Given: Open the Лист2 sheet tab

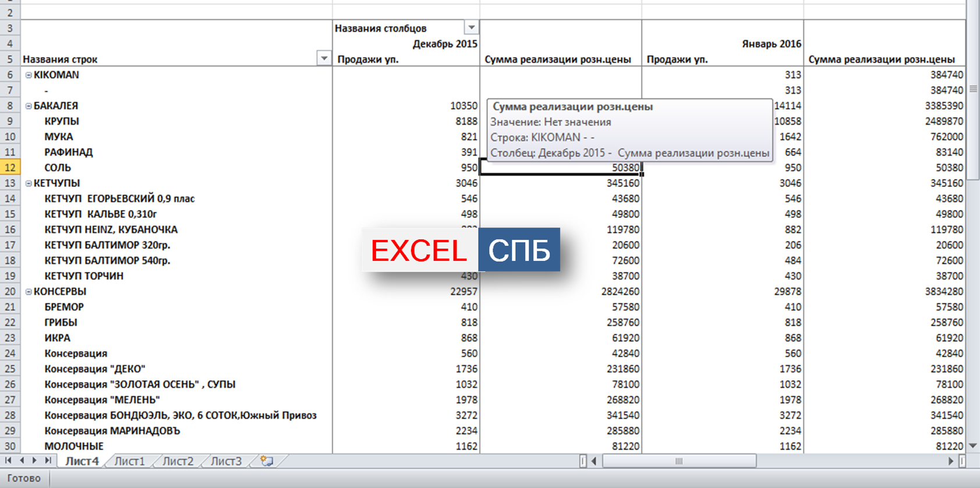Looking at the screenshot, I should click(x=178, y=461).
